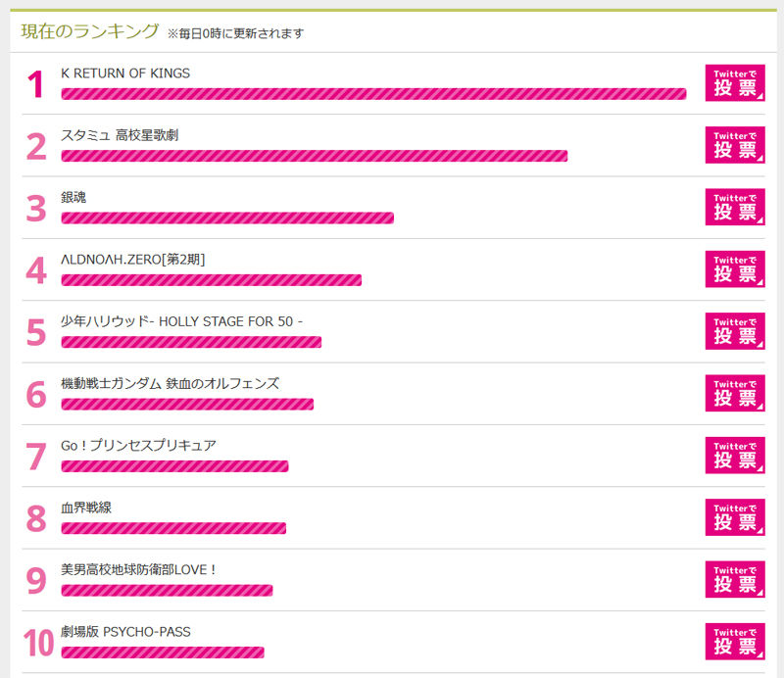Click the pink progress bar for 銀魂
Viewport: 784px width, 678px height.
[227, 218]
